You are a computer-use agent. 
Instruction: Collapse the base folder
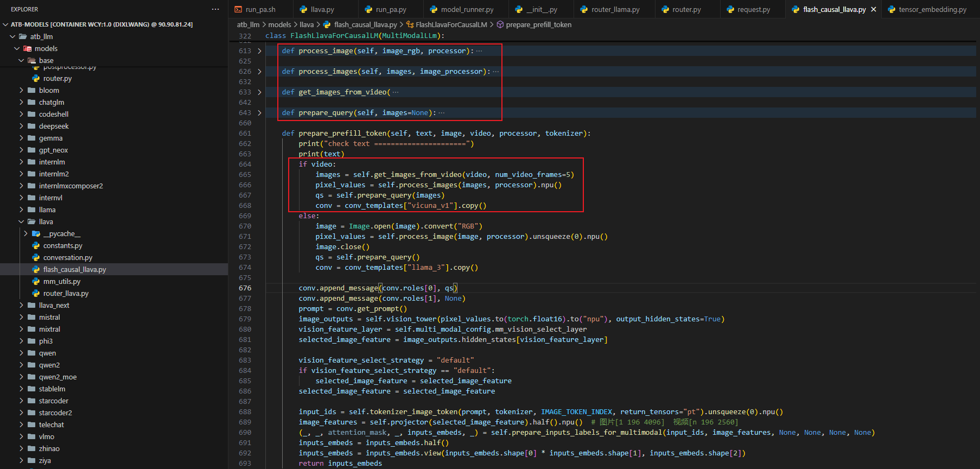click(21, 60)
